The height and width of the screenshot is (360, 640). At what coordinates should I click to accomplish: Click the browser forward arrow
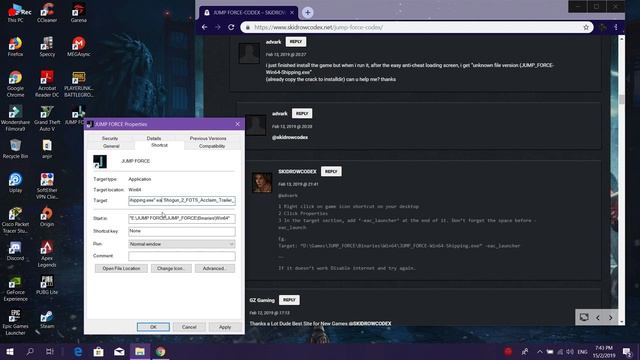tap(218, 27)
